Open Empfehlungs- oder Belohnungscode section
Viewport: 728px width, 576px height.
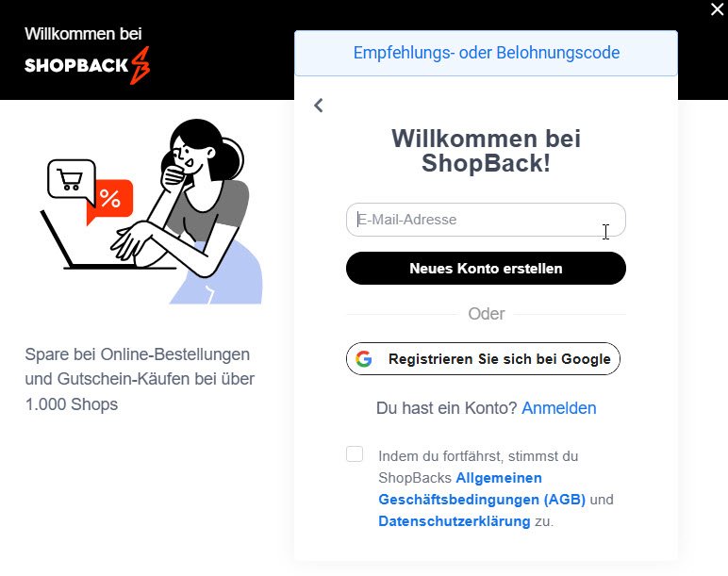(486, 53)
